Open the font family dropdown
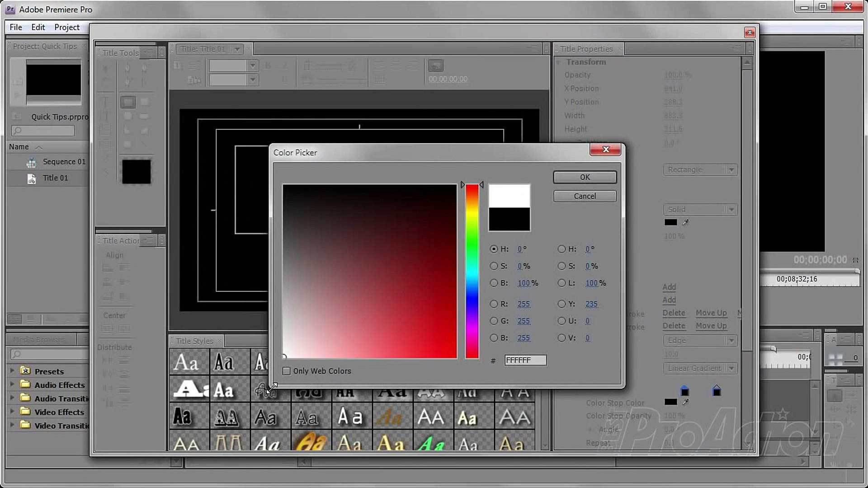Screen dimensions: 868x488 click(x=252, y=66)
